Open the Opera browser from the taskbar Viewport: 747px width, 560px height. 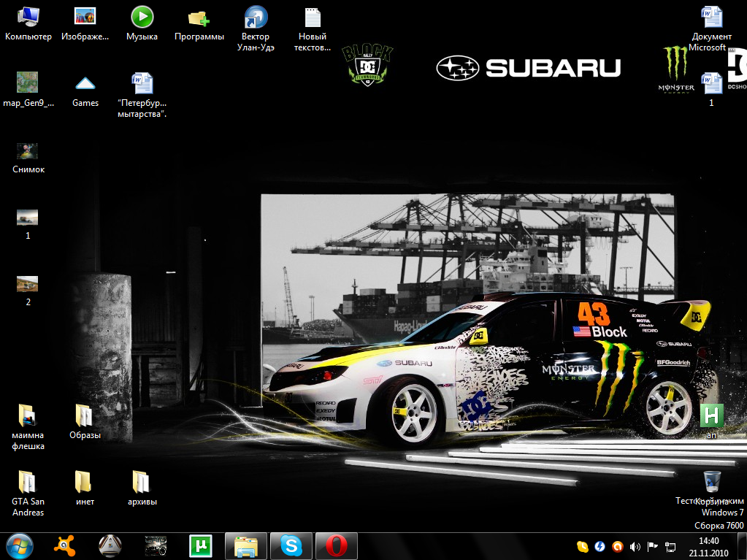point(336,545)
